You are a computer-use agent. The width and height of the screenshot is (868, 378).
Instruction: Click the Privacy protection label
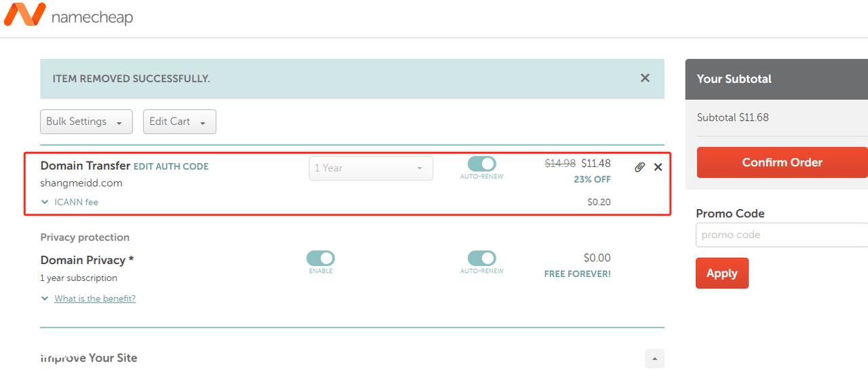(85, 238)
